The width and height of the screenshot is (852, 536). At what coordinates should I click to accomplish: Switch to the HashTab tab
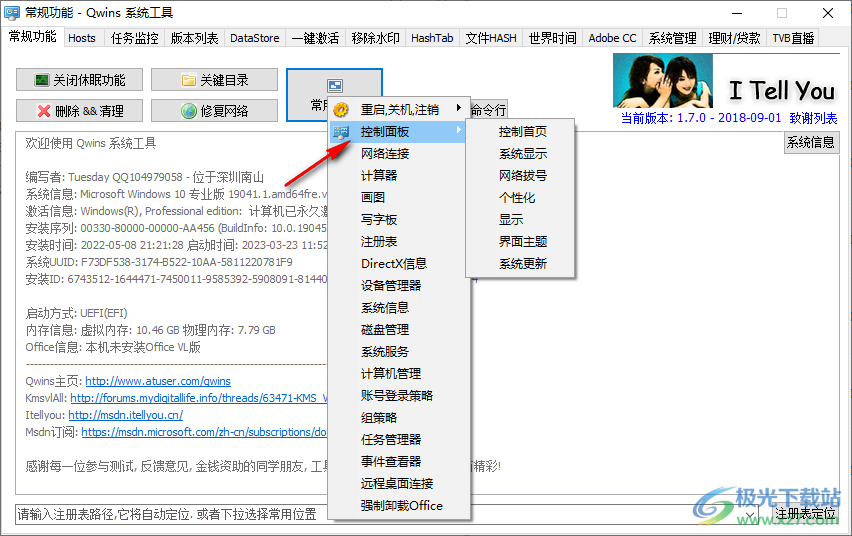click(433, 38)
